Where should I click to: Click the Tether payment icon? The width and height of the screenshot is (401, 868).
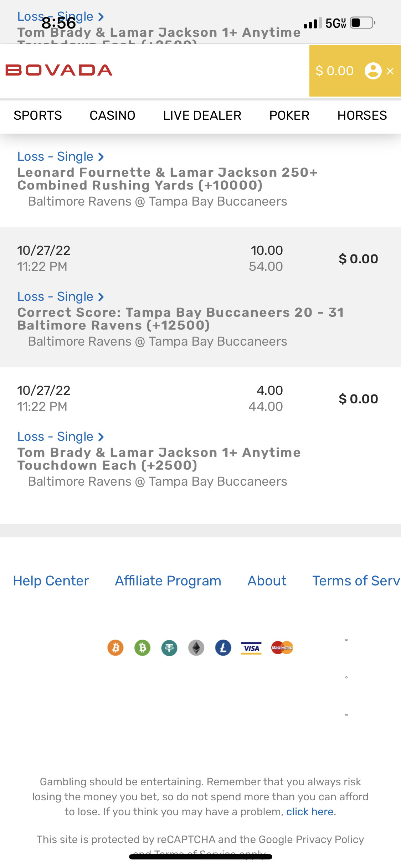[x=169, y=647]
